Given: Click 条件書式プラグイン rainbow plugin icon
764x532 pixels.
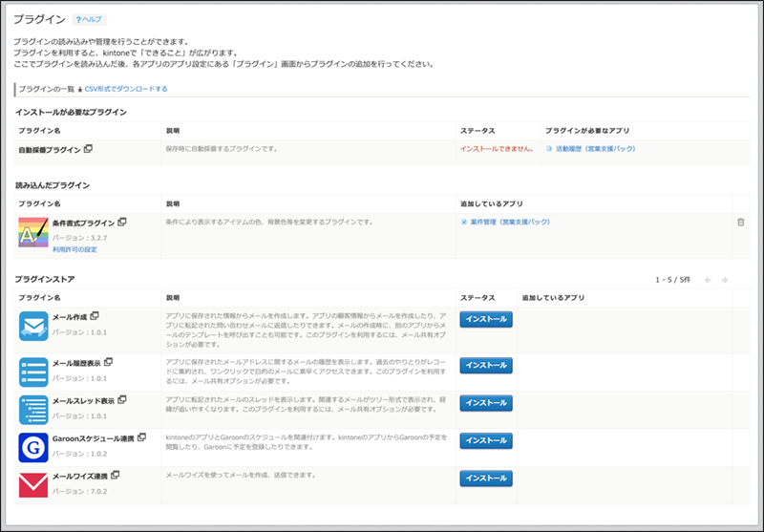Looking at the screenshot, I should pyautogui.click(x=33, y=232).
